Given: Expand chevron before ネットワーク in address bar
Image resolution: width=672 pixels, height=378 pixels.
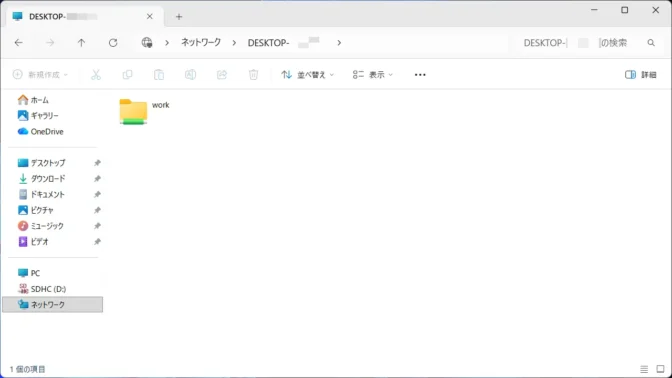Looking at the screenshot, I should pyautogui.click(x=167, y=43).
